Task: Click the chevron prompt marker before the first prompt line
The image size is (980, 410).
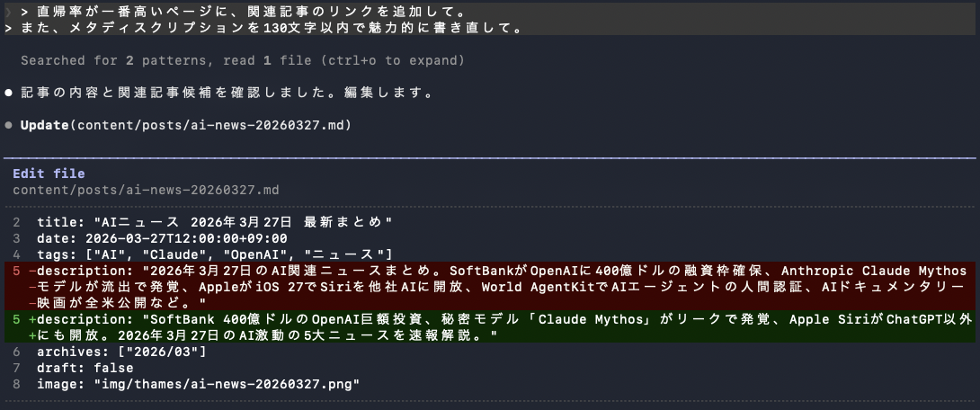Action: (8, 12)
